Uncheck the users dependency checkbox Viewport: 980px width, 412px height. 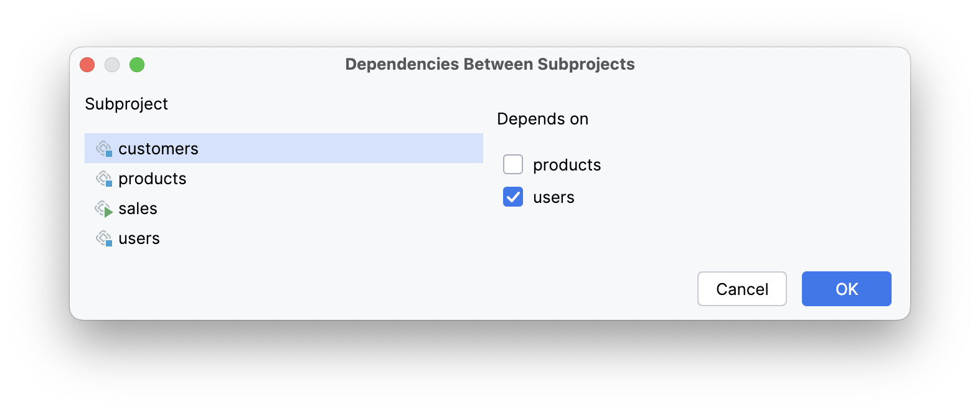tap(512, 197)
